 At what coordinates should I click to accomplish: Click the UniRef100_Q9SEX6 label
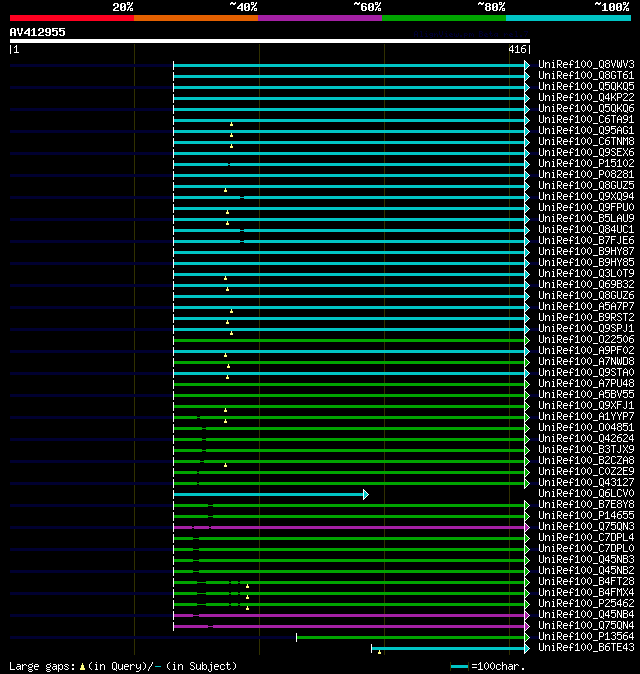tap(586, 153)
